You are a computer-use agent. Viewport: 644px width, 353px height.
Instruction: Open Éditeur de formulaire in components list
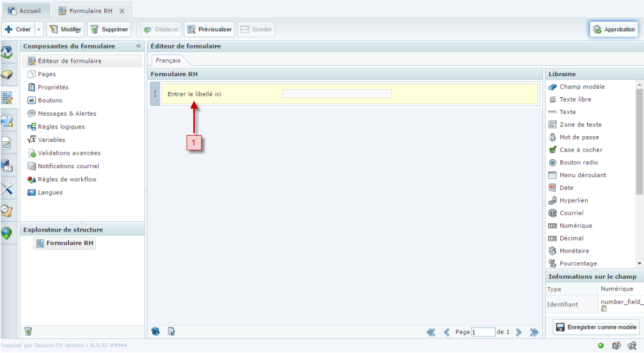tap(82, 61)
